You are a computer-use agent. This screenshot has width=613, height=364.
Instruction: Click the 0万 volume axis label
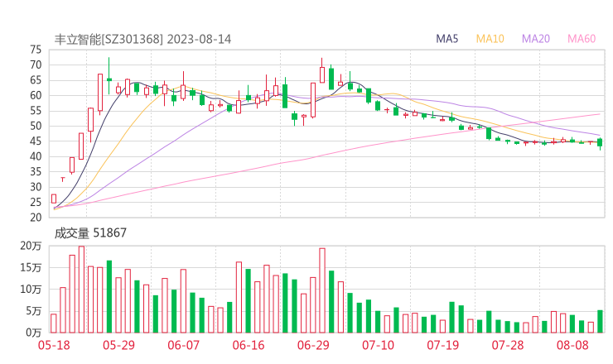click(34, 333)
